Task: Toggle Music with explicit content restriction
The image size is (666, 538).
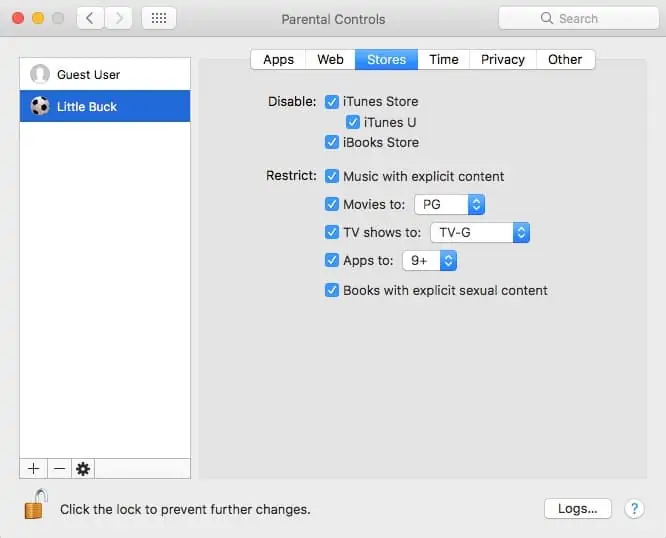Action: 332,176
